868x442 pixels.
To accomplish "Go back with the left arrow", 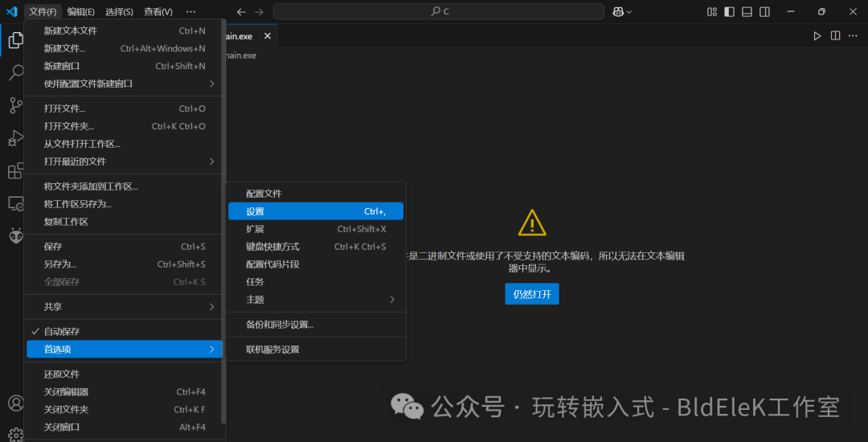I will 241,11.
